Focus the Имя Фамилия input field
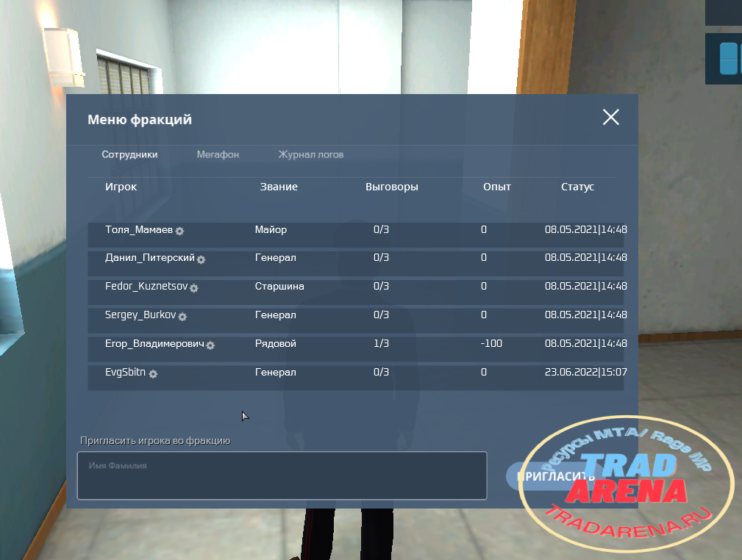Screen dimensions: 742x560 click(282, 475)
